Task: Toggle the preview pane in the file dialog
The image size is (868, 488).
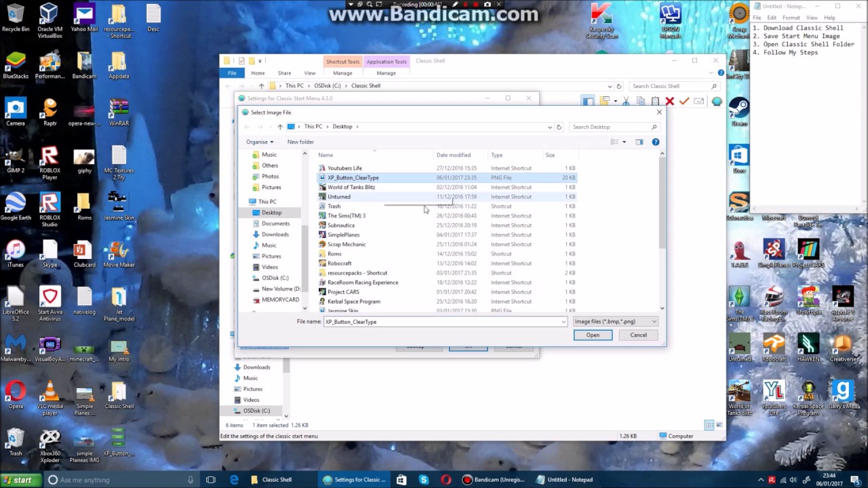Action: point(638,142)
